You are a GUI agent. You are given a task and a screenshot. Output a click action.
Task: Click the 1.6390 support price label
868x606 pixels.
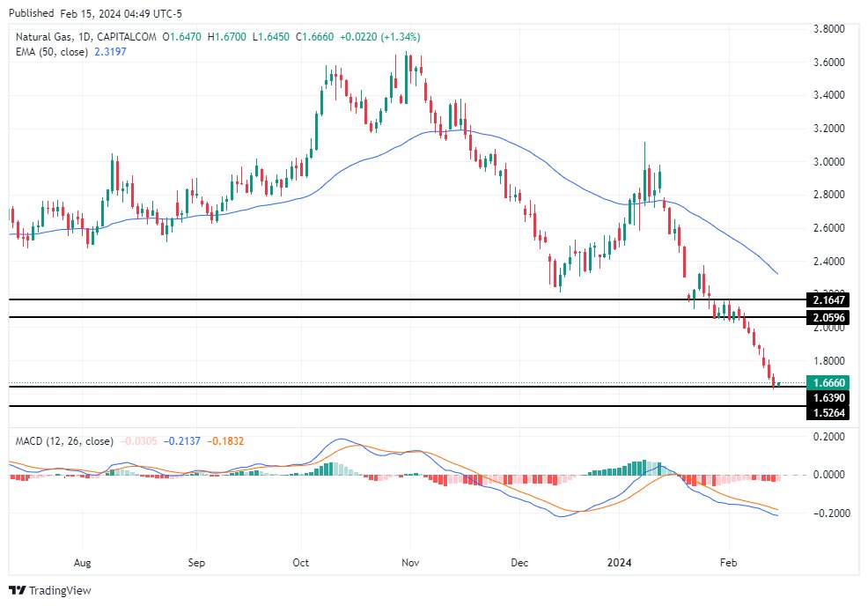[x=828, y=398]
